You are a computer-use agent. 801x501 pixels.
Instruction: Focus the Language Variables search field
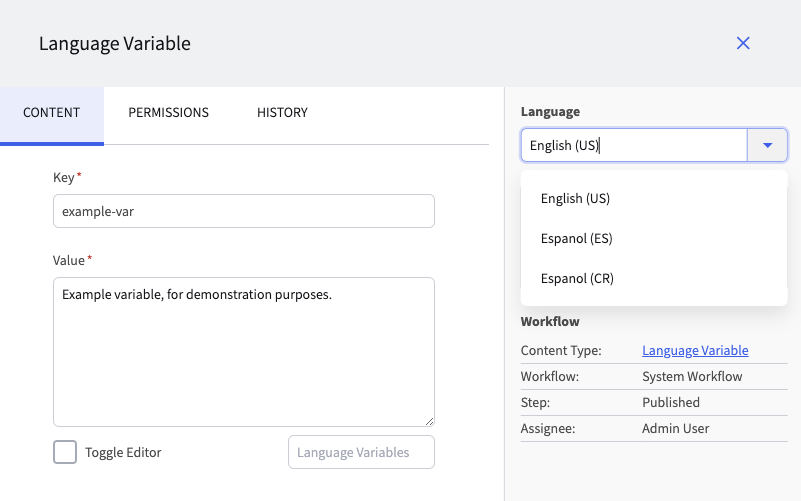click(x=361, y=452)
